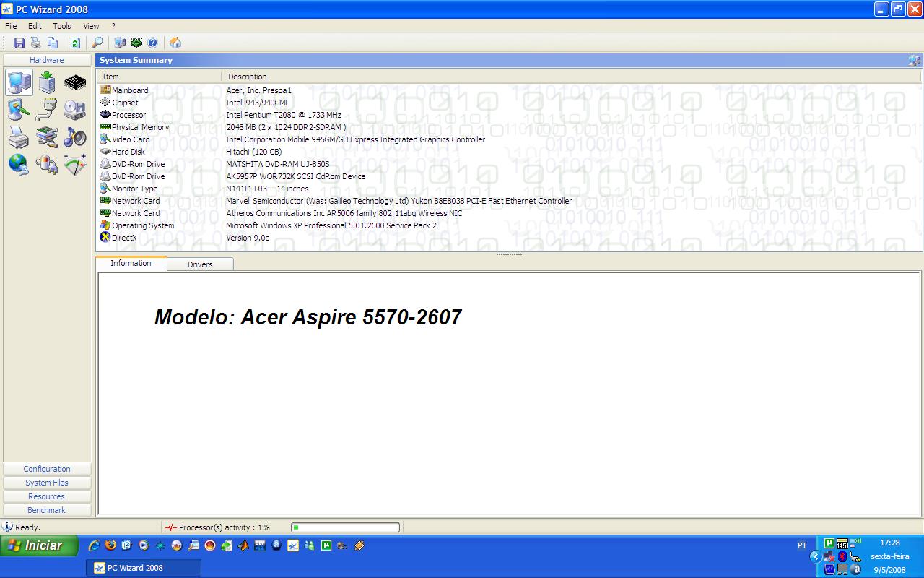
Task: Select the Monitor Type row
Action: coord(509,189)
